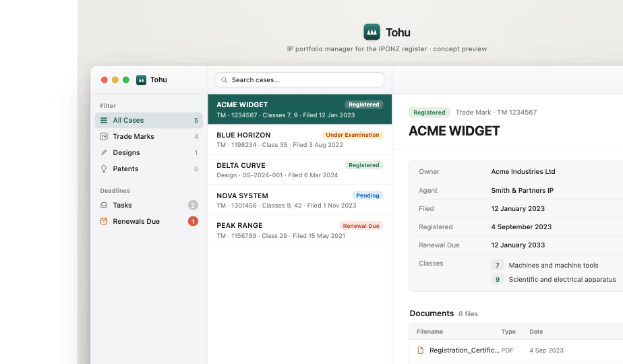Click the All Cases list icon
The image size is (623, 364).
click(x=104, y=120)
